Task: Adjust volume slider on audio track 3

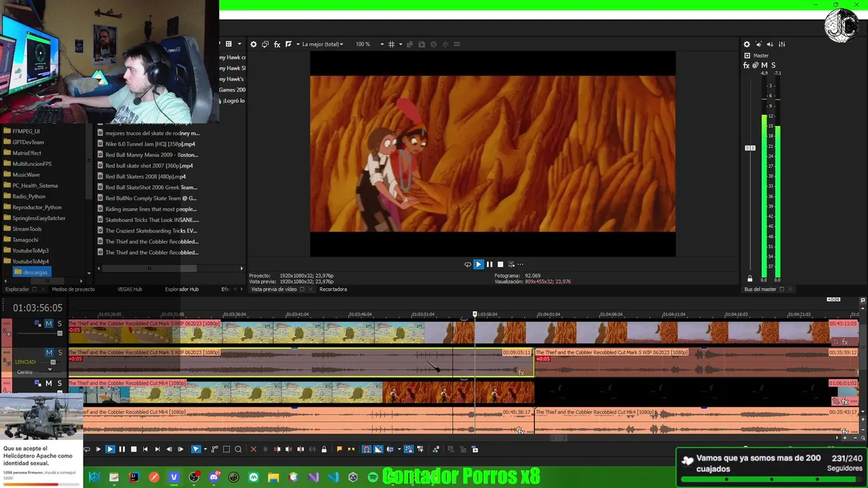Action: click(53, 362)
